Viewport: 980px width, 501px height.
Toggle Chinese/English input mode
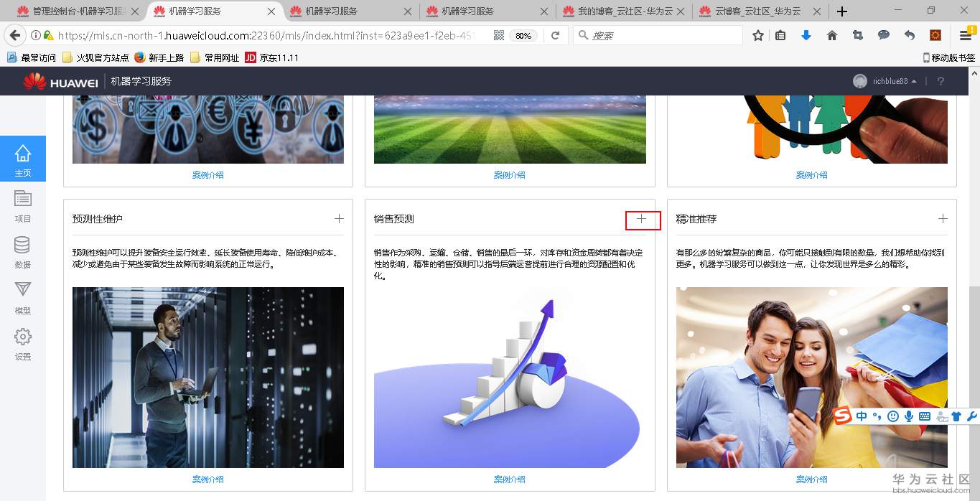(861, 416)
